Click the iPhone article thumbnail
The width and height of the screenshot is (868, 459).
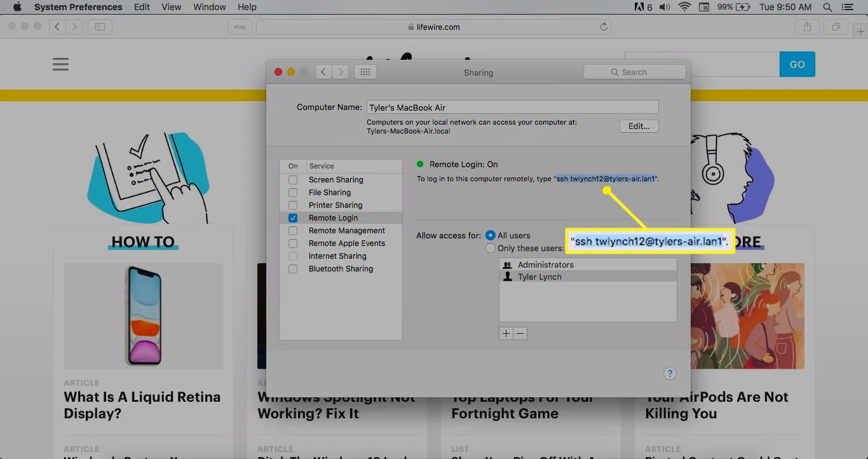coord(143,316)
